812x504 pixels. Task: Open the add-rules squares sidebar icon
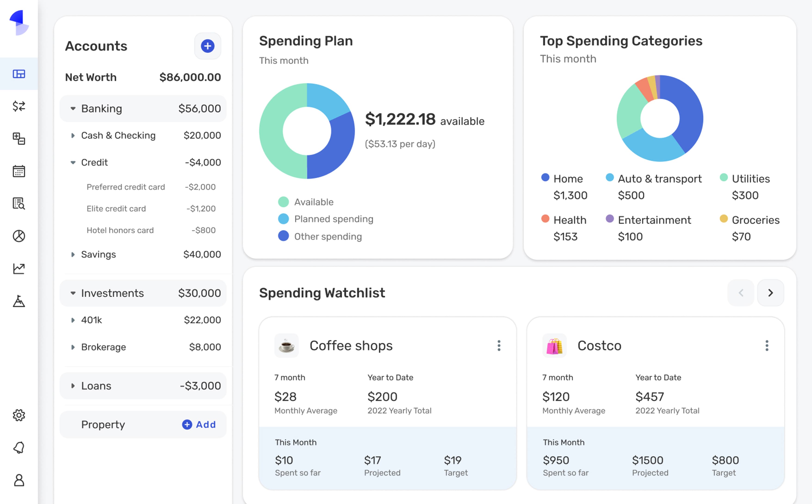pyautogui.click(x=19, y=139)
